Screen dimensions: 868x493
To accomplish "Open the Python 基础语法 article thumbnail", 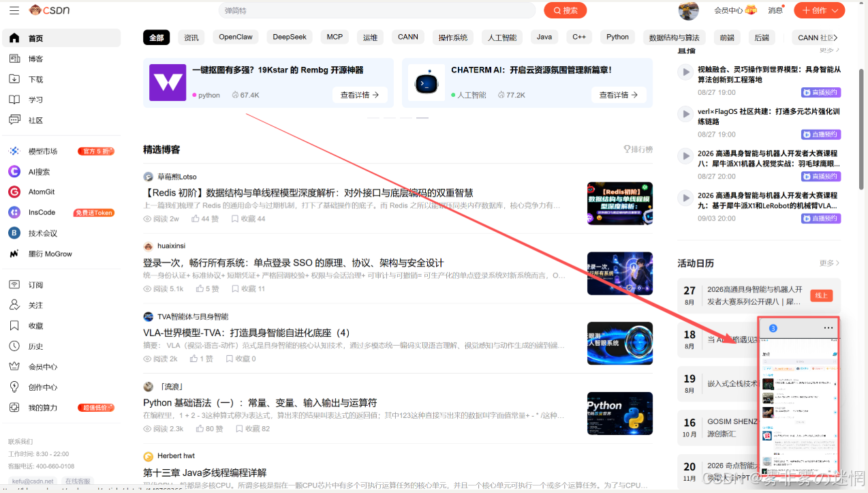I will click(x=620, y=413).
